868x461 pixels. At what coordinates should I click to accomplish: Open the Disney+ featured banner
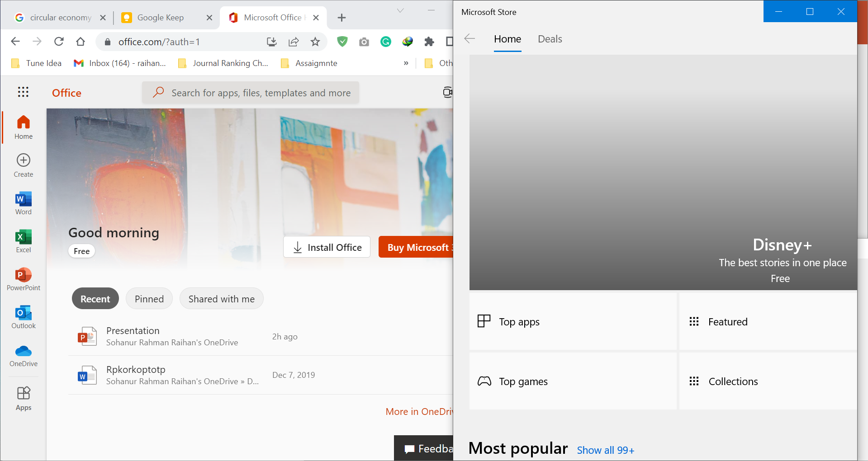coord(663,173)
